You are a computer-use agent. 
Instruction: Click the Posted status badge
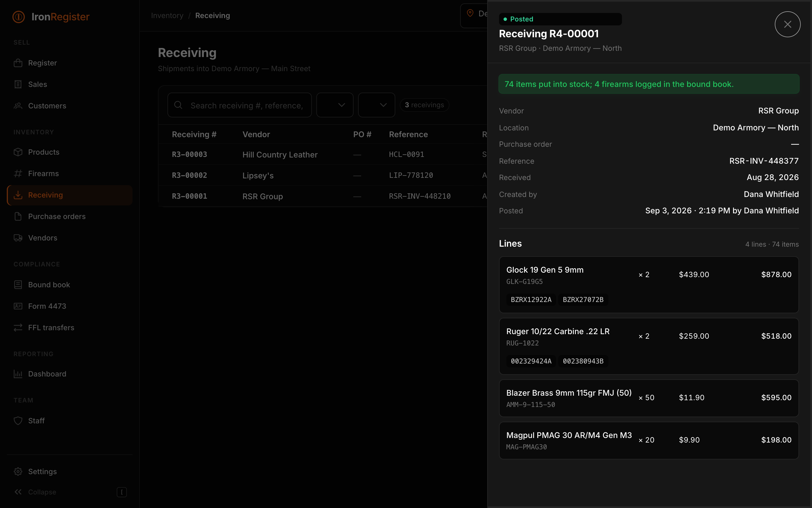pyautogui.click(x=560, y=19)
